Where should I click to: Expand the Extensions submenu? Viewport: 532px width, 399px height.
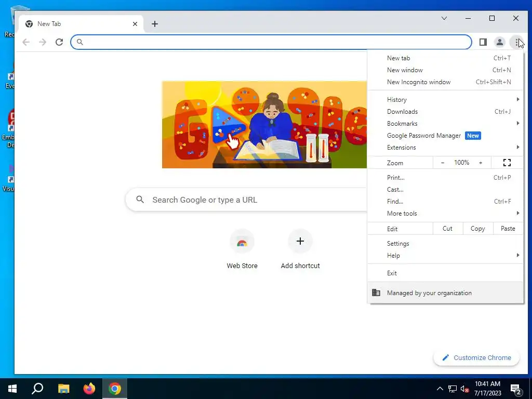click(446, 147)
